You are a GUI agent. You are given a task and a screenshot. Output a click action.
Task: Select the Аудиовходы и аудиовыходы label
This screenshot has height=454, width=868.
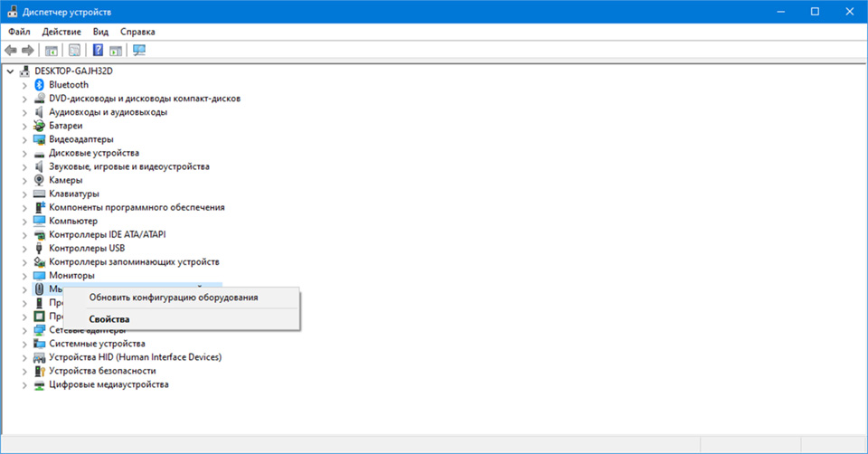click(x=108, y=112)
